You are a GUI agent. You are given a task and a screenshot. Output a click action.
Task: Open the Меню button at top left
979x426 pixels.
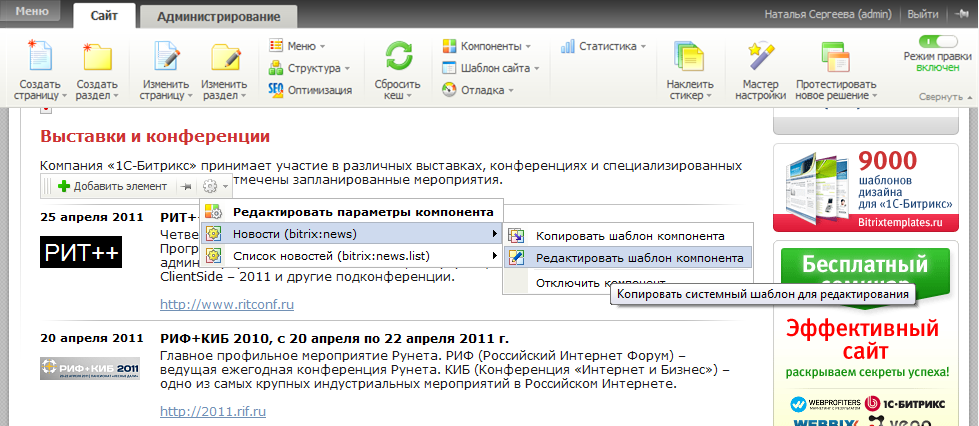pos(32,11)
